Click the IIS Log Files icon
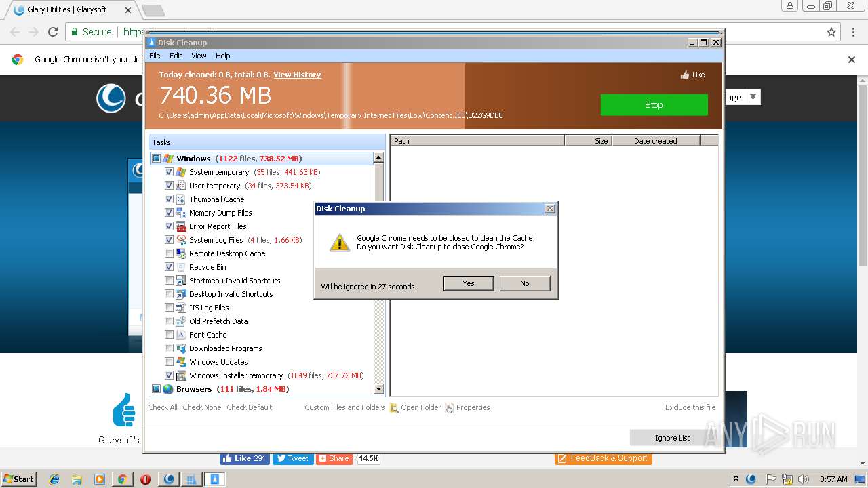Viewport: 868px width, 488px height. pos(181,308)
